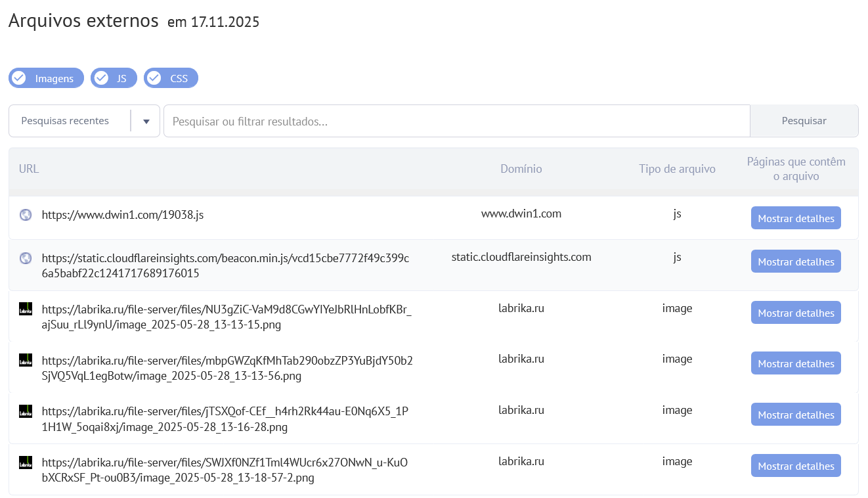
Task: Turn off the CSS filter
Action: [171, 78]
